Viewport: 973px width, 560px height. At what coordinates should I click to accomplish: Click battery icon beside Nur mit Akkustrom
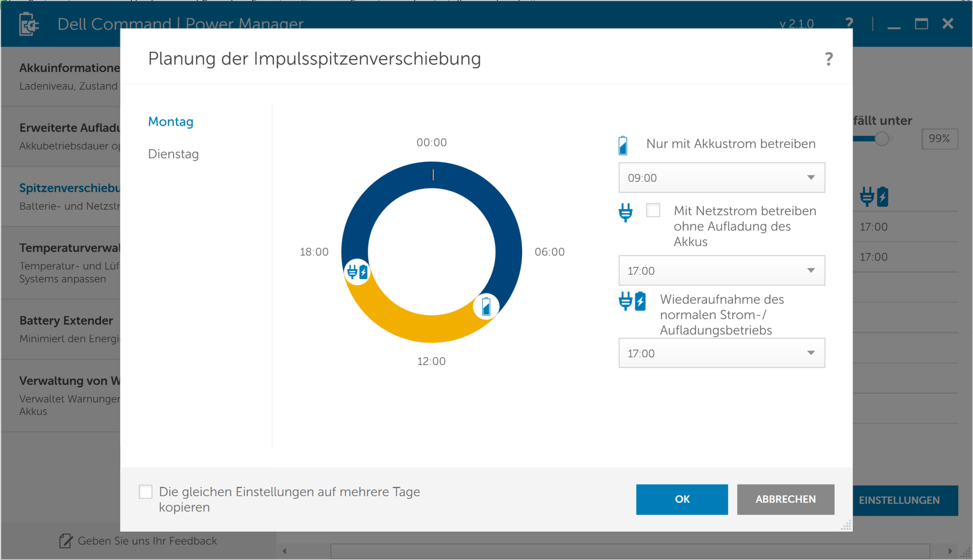click(x=623, y=145)
